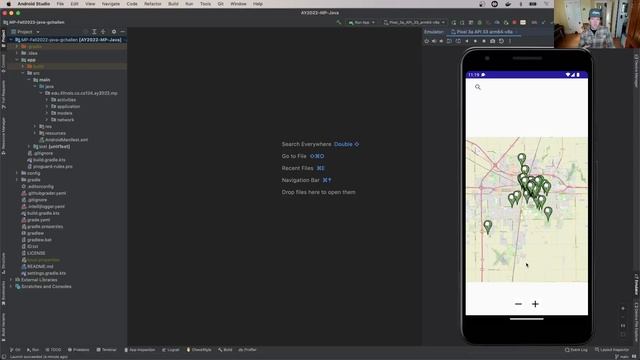Click Collapse All icon in Project panel
This screenshot has width=640, height=360.
[103, 32]
